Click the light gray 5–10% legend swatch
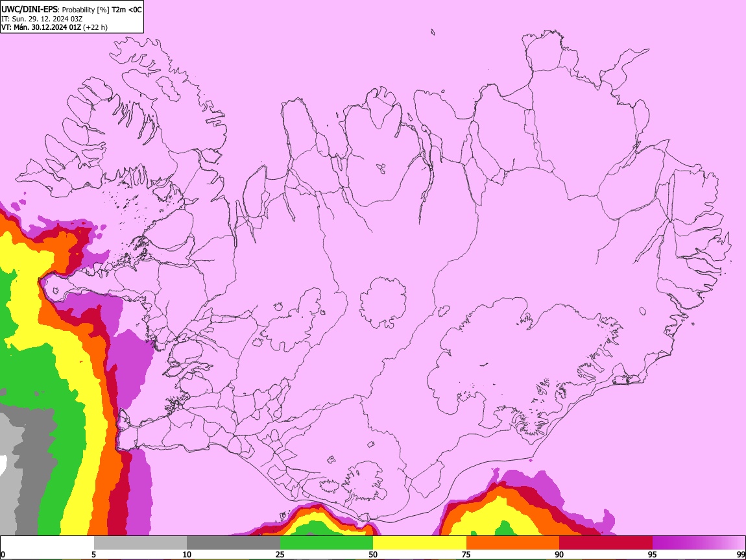Viewport: 746px width, 560px height. coord(140,543)
